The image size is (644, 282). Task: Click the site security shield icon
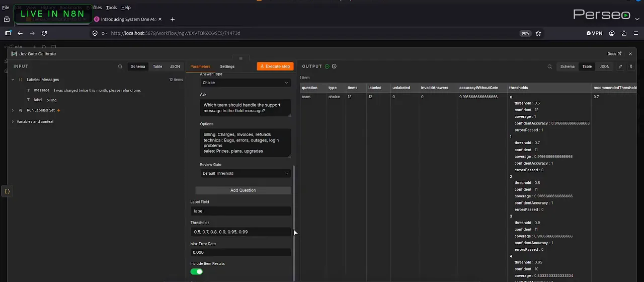[x=95, y=33]
